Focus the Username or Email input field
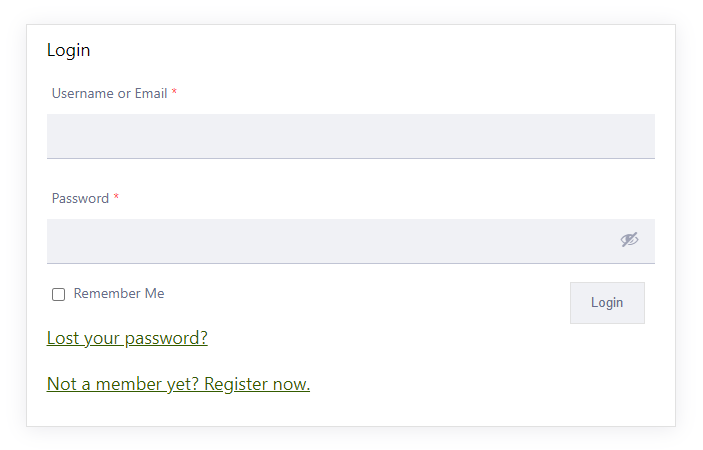The height and width of the screenshot is (450, 703). click(350, 136)
